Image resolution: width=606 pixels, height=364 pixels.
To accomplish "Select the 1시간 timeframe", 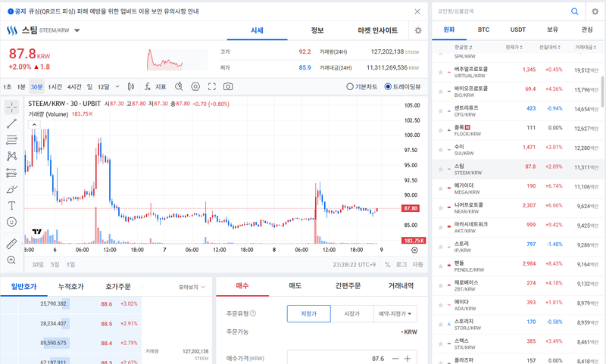I will 55,87.
